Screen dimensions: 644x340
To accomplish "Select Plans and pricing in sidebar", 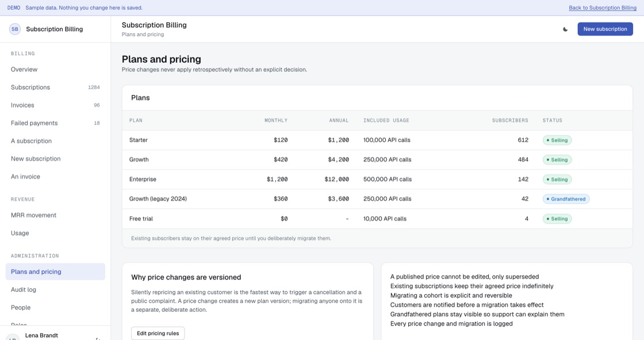I will pos(55,272).
